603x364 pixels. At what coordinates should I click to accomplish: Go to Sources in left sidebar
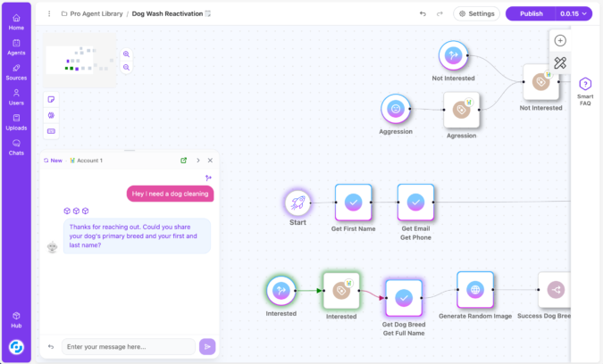point(16,70)
